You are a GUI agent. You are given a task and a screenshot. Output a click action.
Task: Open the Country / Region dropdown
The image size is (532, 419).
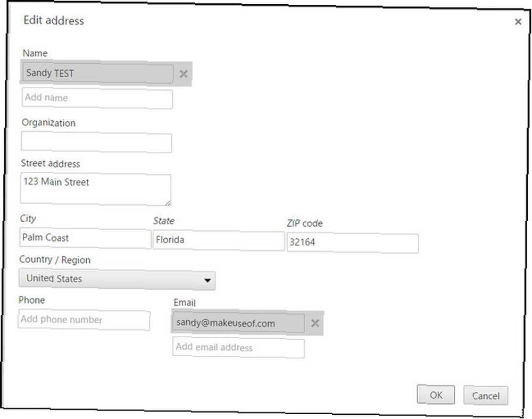(x=117, y=279)
